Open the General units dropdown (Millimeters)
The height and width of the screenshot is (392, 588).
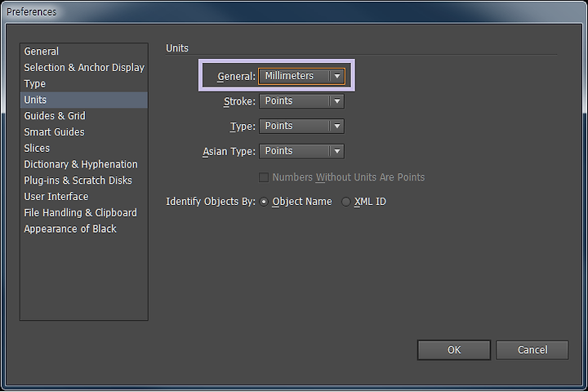[301, 76]
